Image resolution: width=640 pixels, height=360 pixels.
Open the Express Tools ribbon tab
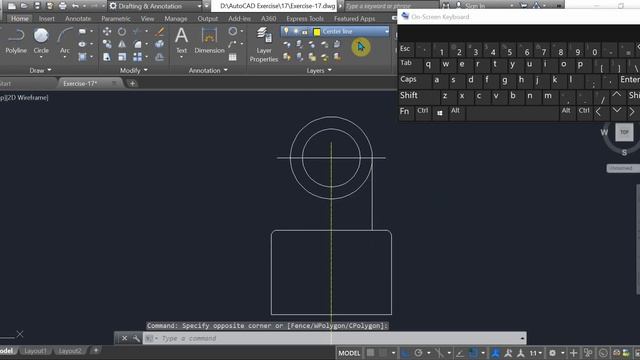[305, 19]
